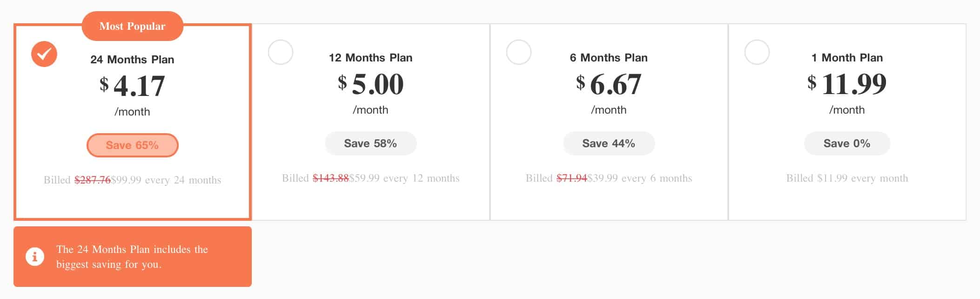The height and width of the screenshot is (299, 980).
Task: Click the Save 44% badge
Action: tap(609, 143)
